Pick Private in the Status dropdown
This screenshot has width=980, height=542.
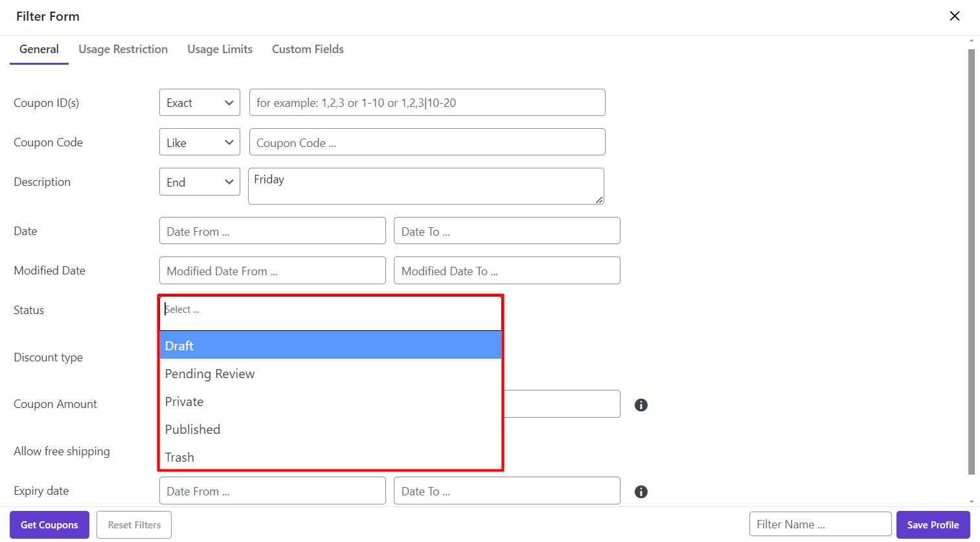(x=330, y=401)
